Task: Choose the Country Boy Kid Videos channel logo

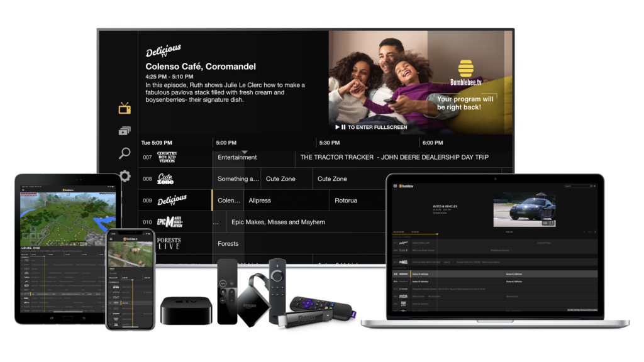Action: coord(167,157)
